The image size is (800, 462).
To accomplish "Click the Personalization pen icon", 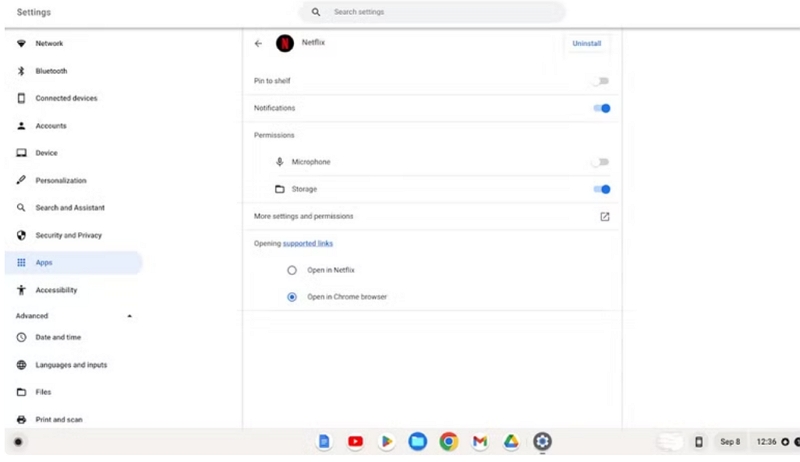I will [x=21, y=180].
